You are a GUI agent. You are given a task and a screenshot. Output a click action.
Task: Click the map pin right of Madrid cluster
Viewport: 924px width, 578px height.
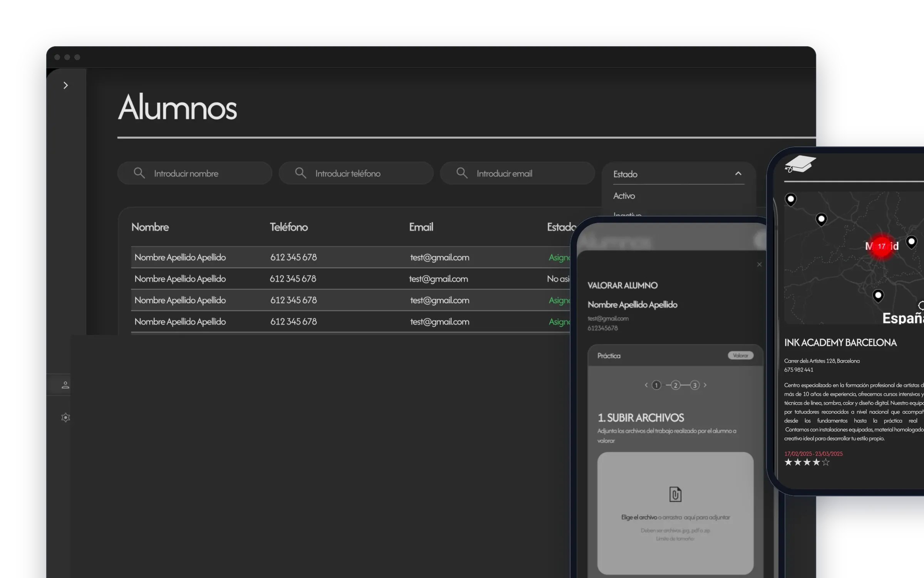911,242
